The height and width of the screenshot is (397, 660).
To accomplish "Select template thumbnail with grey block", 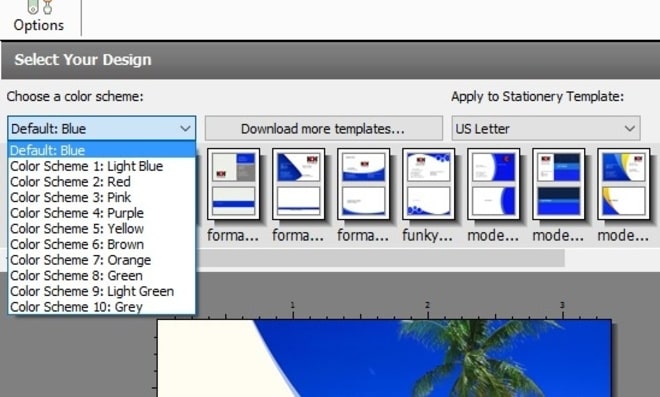I will coord(233,184).
